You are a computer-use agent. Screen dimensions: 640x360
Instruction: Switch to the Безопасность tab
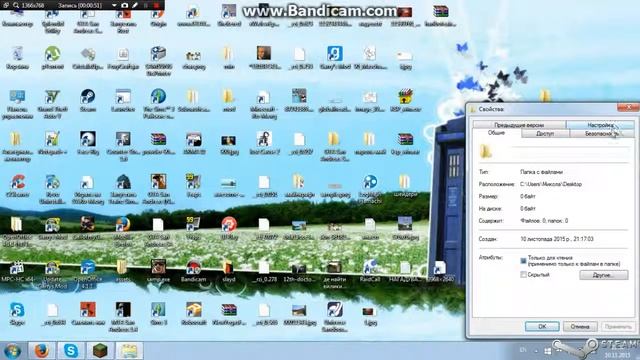602,133
